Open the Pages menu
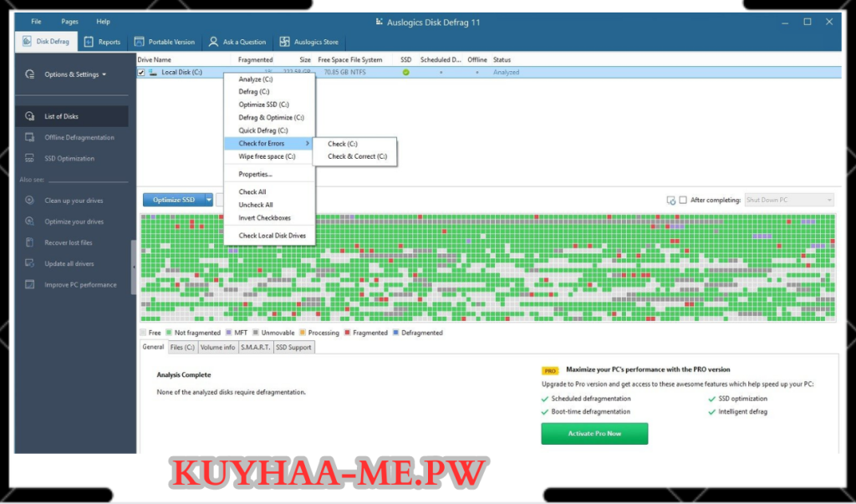The image size is (856, 504). coord(70,22)
